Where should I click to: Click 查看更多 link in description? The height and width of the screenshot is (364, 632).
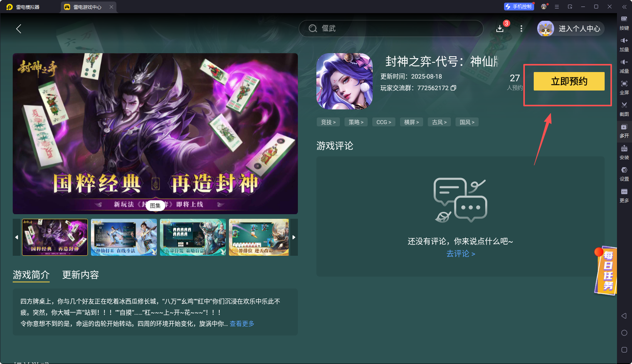(242, 324)
